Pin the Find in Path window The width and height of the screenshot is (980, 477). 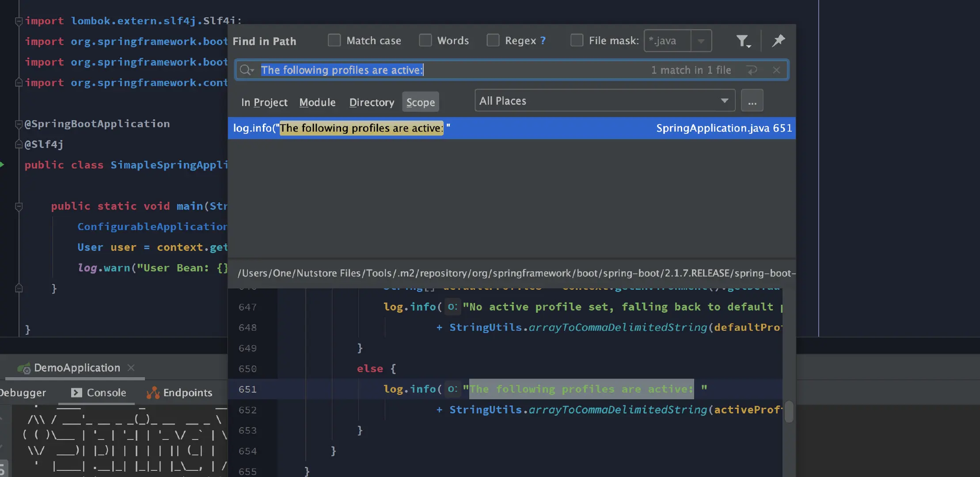[x=778, y=41]
